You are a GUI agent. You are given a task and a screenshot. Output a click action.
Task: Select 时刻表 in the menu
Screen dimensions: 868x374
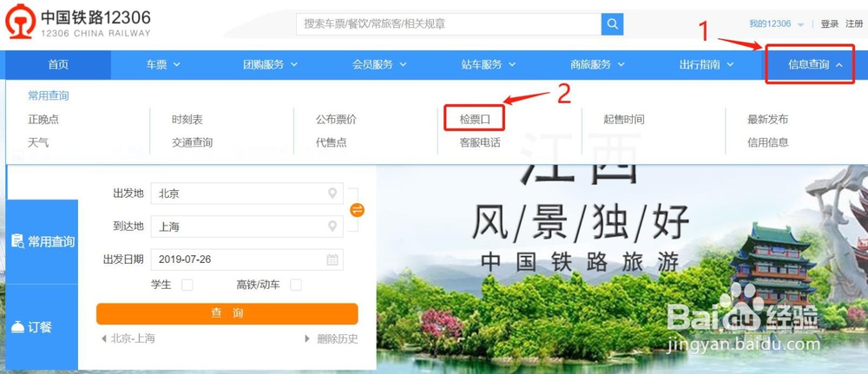187,120
